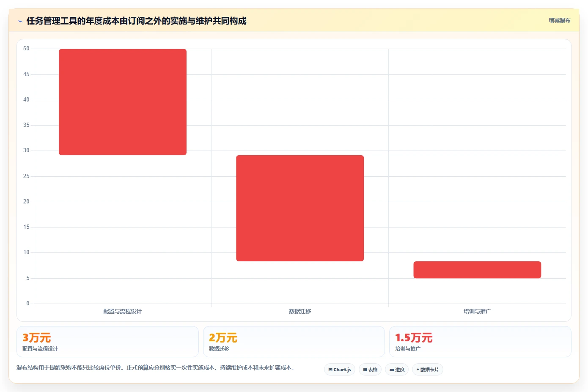Screen dimensions: 588x392
Task: Click the 配置与流程设计 red waterfall bar
Action: coord(123,102)
